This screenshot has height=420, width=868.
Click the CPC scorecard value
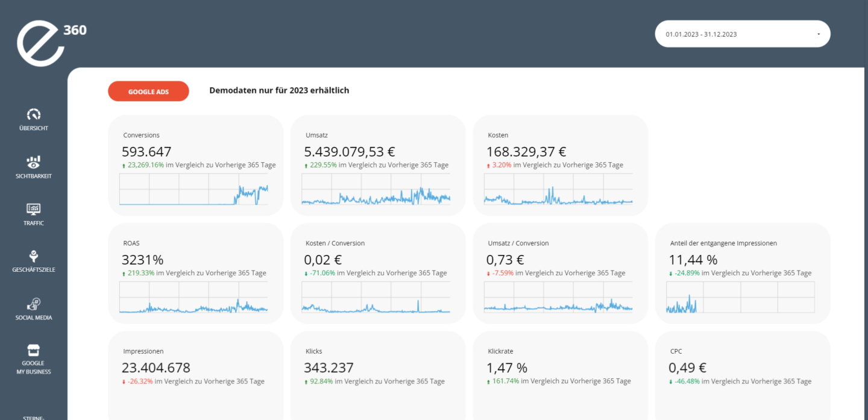[687, 368]
